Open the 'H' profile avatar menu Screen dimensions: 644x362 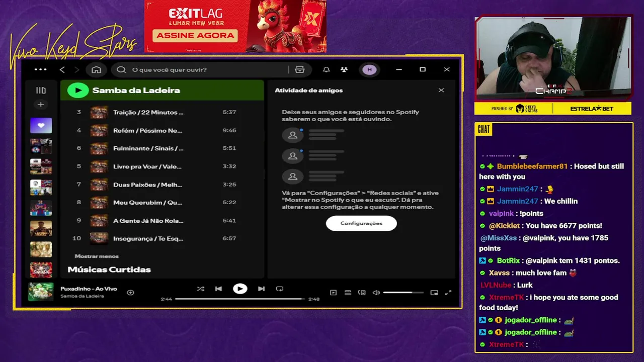369,69
